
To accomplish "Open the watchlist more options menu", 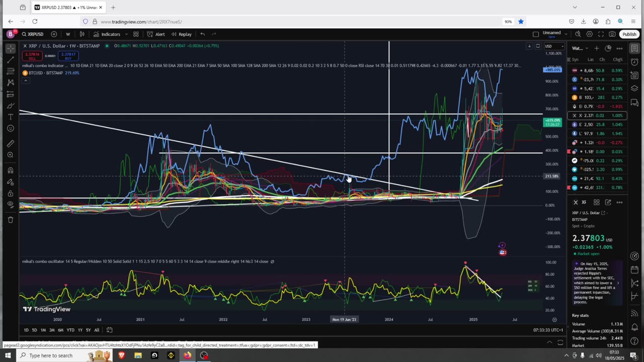I will 619,48.
